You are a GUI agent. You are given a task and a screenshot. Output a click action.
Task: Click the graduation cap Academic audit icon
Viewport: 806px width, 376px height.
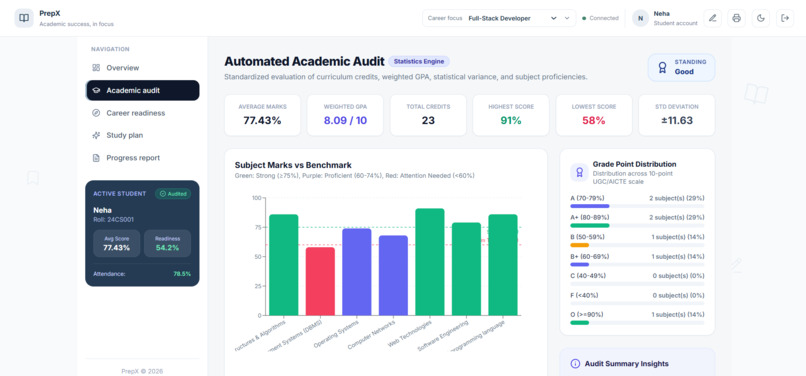click(96, 91)
